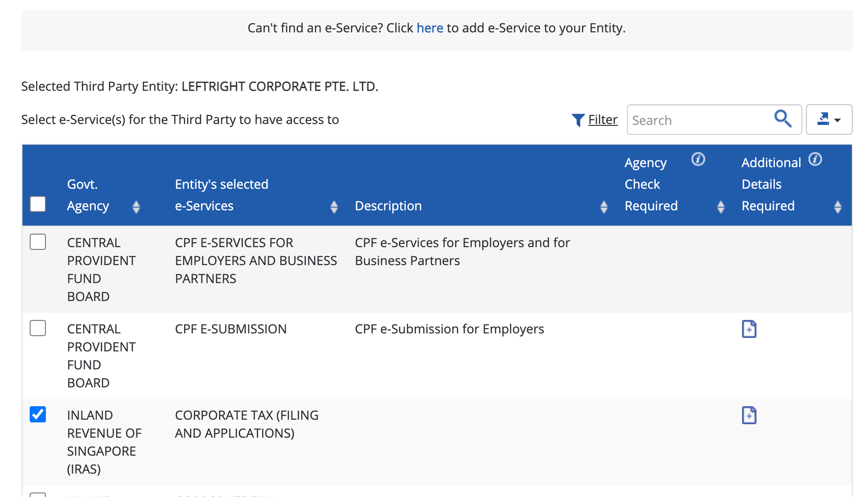Click the Govt. Agency column header
This screenshot has height=497, width=868.
click(88, 195)
